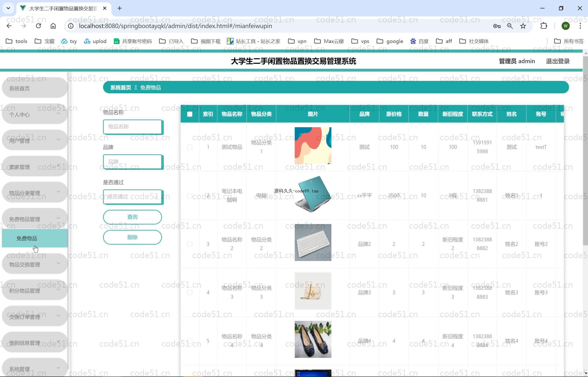
Task: Open the uplod bookmark
Action: click(95, 41)
